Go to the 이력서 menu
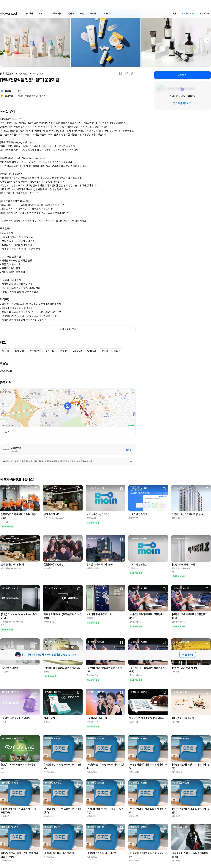Image resolution: width=211 pixels, height=868 pixels. point(42,13)
